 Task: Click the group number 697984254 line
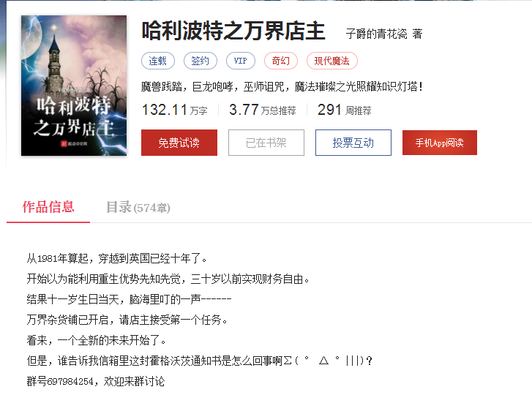point(96,381)
